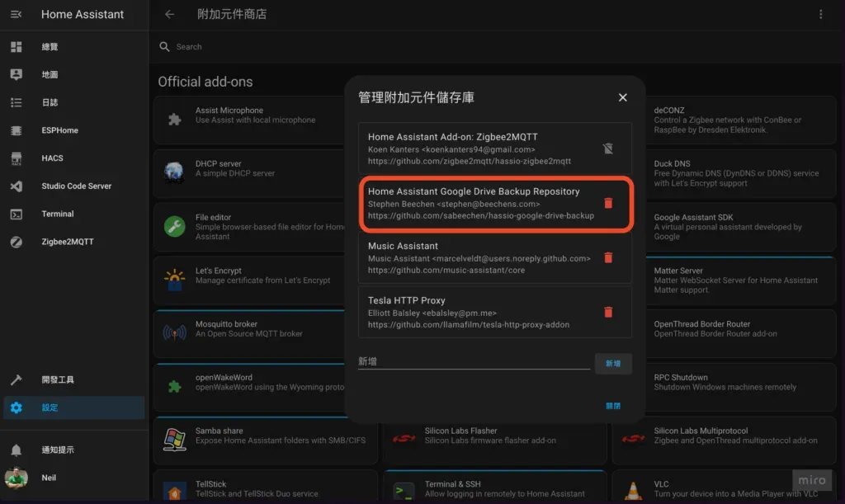Remove the Tesla HTTP Proxy repository
This screenshot has height=504, width=845.
point(608,312)
